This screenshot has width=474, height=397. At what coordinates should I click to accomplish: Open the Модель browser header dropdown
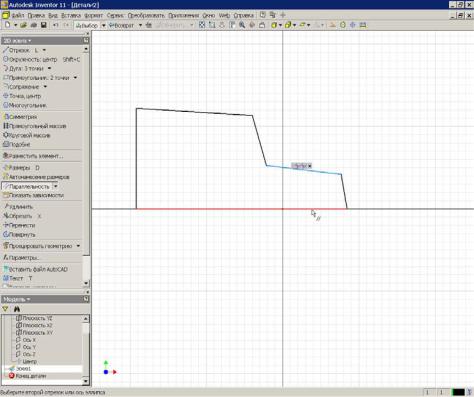17,299
